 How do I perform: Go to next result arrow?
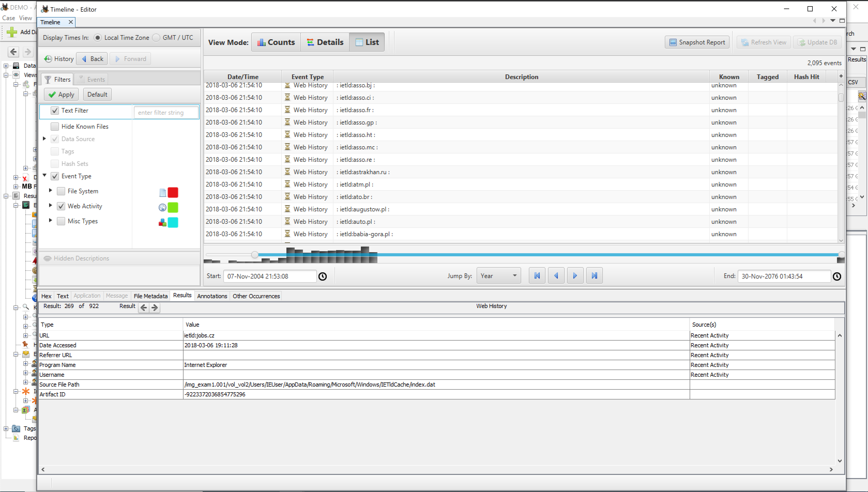pos(155,307)
